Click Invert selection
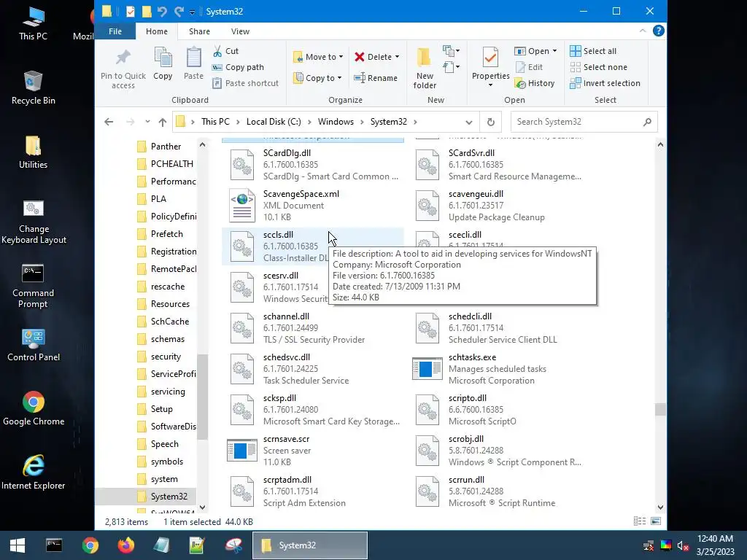Screen dimensions: 747x560 (605, 83)
